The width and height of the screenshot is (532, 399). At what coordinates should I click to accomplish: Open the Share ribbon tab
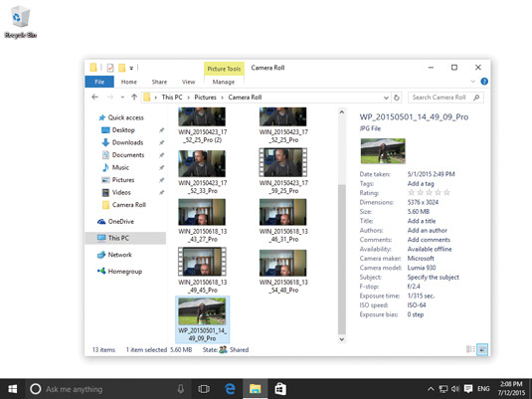(159, 82)
